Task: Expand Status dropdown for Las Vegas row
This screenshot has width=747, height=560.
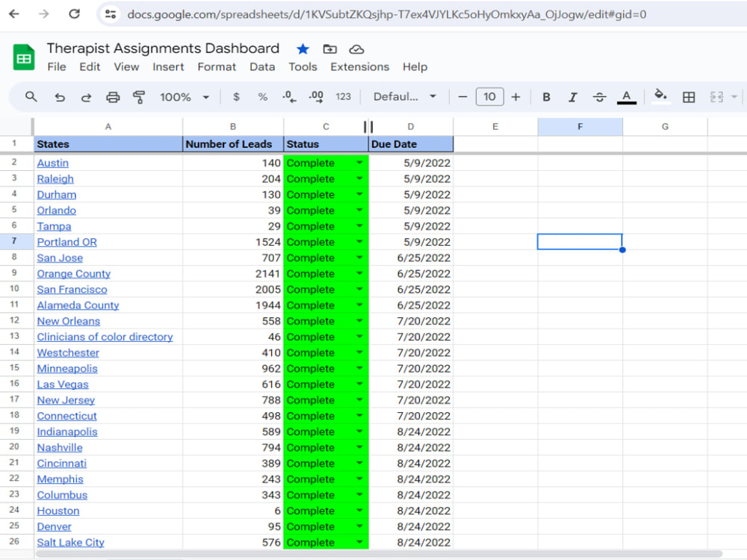Action: pyautogui.click(x=360, y=385)
